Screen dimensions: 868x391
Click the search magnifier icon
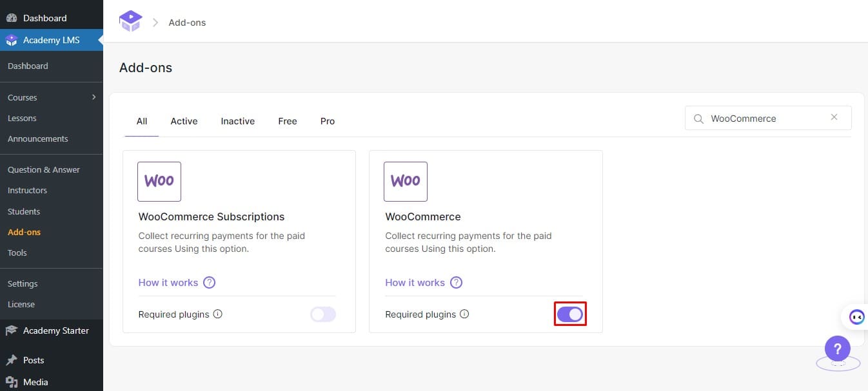coord(698,119)
